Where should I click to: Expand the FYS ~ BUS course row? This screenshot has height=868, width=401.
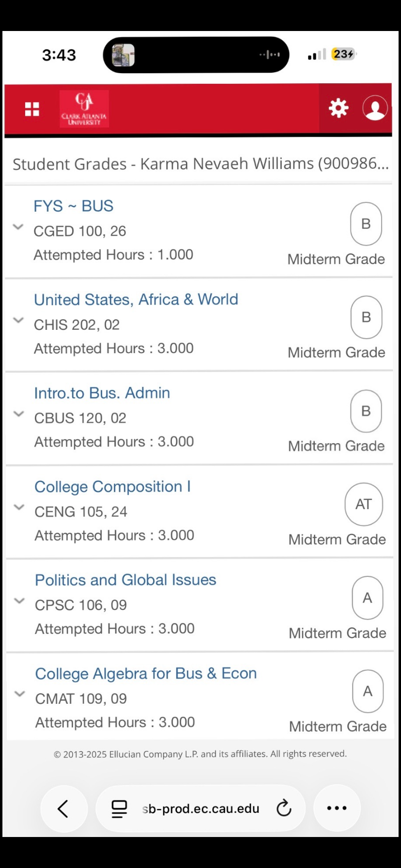point(18,227)
